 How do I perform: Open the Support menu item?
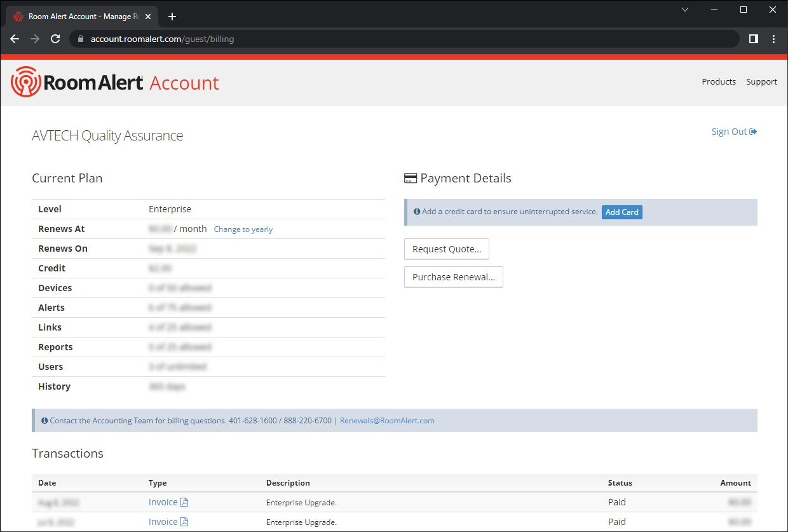click(761, 81)
